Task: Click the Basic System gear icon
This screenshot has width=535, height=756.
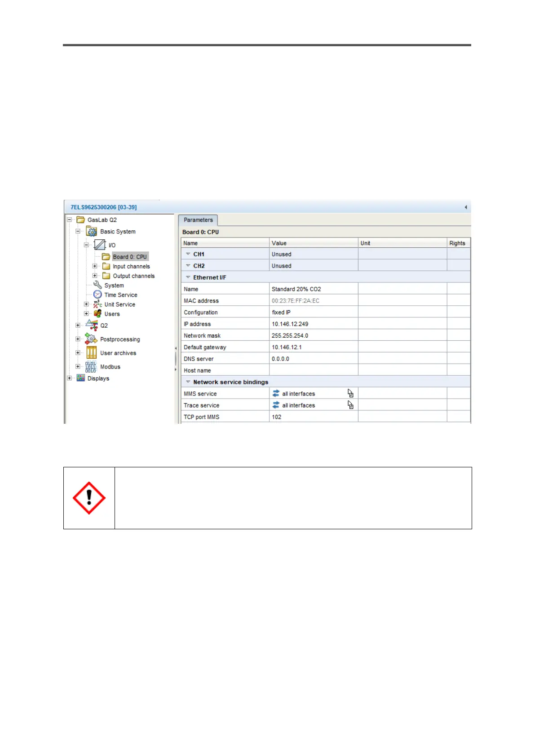Action: (92, 232)
